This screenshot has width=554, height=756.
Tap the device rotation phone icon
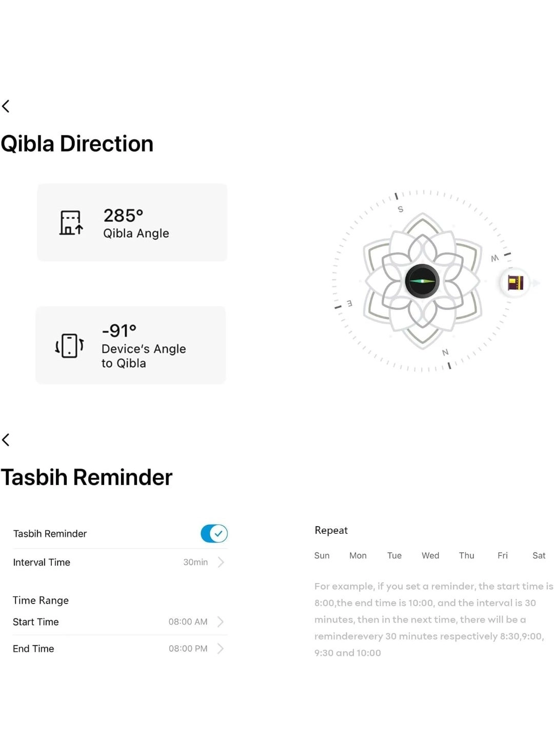coord(69,345)
